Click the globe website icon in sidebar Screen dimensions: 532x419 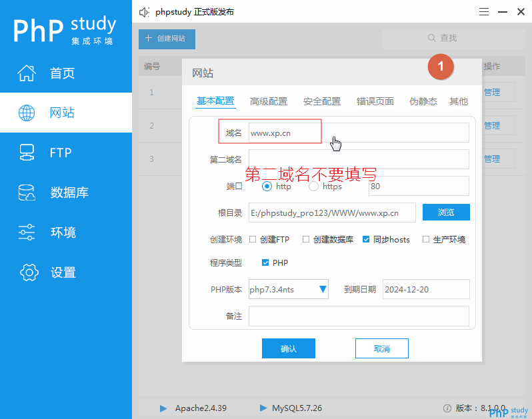26,113
